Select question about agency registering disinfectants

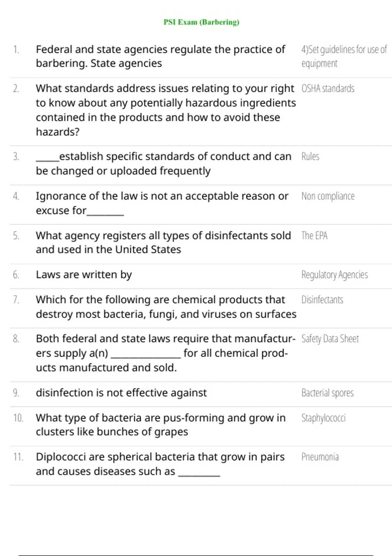click(x=163, y=243)
